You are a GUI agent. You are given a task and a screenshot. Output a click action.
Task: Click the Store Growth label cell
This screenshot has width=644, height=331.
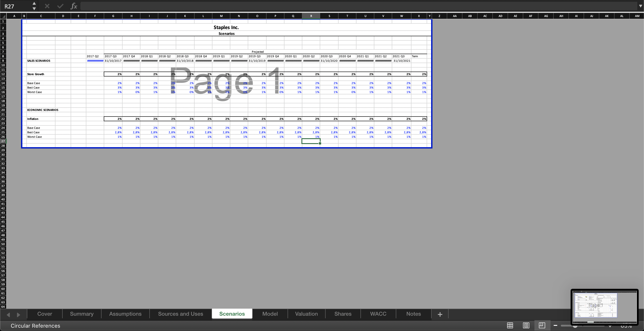pyautogui.click(x=36, y=74)
